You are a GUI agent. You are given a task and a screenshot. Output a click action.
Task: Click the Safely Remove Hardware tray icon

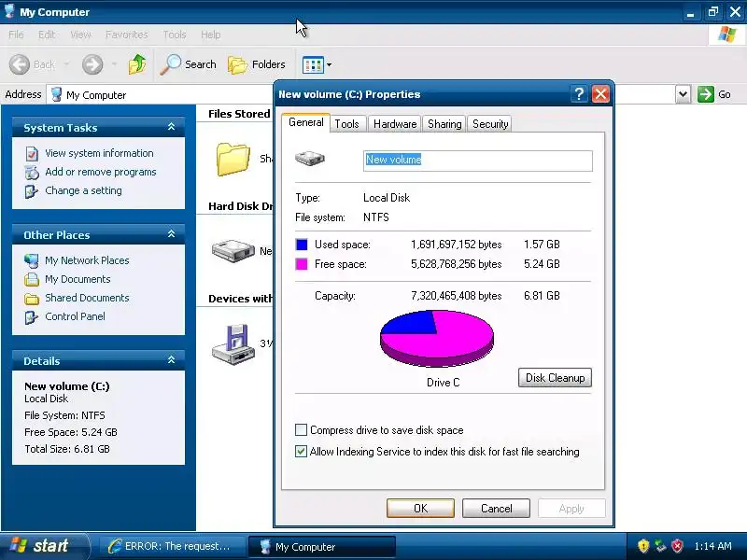tap(660, 546)
